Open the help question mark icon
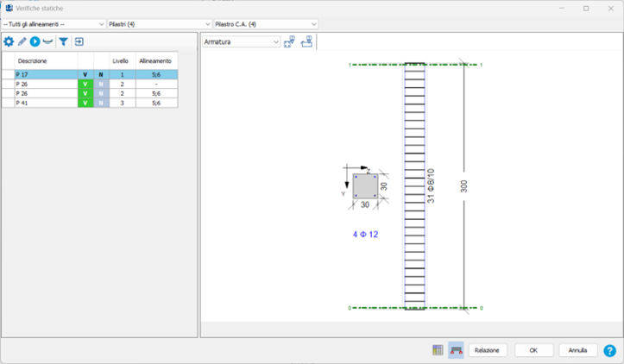The height and width of the screenshot is (364, 624). [x=609, y=350]
